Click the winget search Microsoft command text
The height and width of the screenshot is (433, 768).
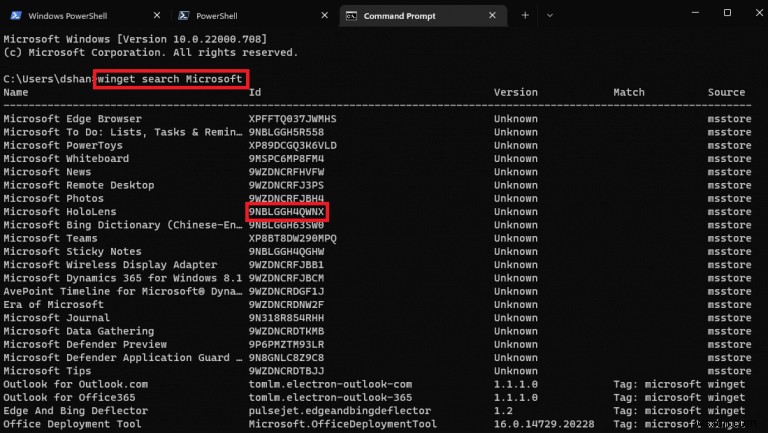pos(171,79)
